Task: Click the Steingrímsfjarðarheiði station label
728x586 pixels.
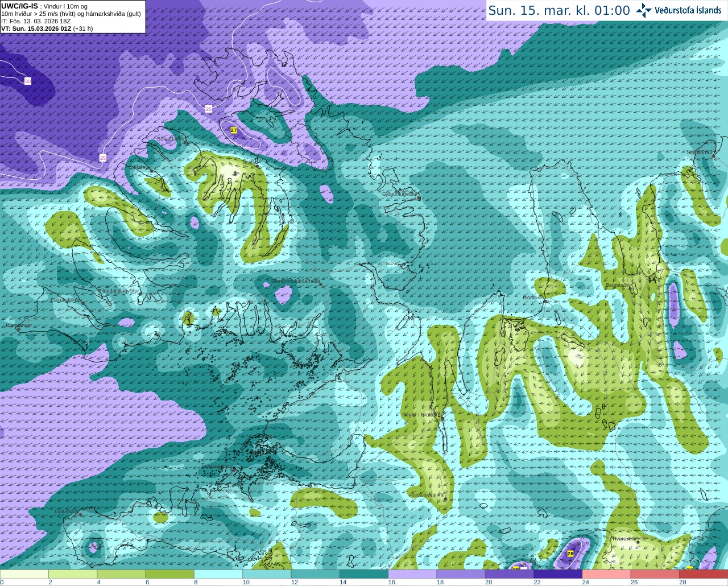Action: click(x=295, y=281)
